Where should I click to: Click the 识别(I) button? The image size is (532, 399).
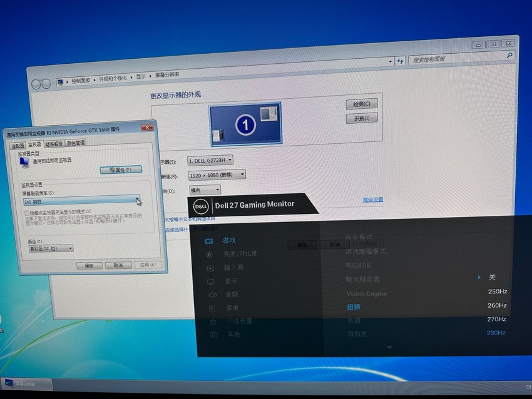(x=362, y=118)
